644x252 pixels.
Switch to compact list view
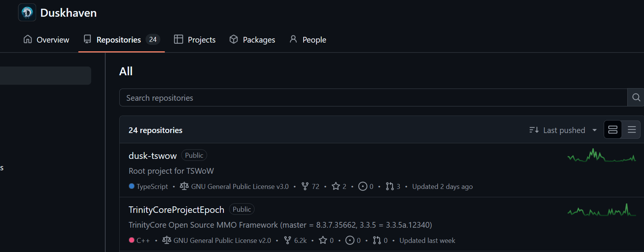coord(631,130)
